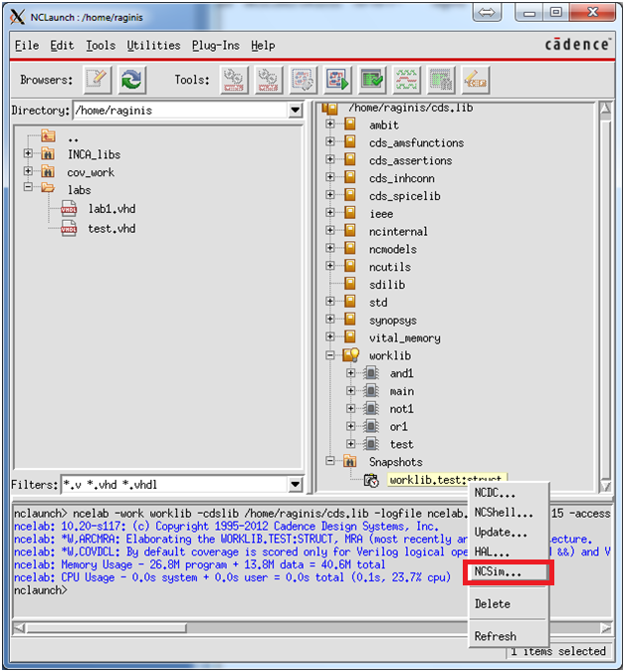Select the worklib.test:struct snapshot label
625x672 pixels.
tap(446, 480)
